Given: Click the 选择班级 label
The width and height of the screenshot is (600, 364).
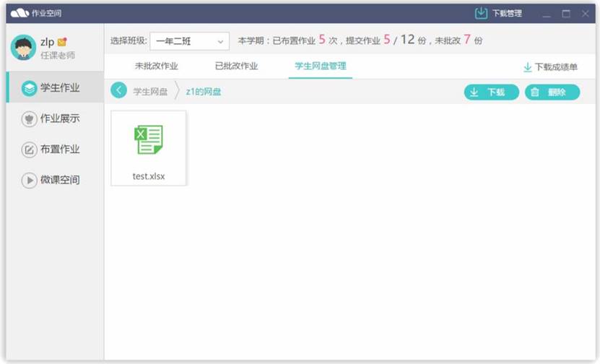Looking at the screenshot, I should [129, 40].
